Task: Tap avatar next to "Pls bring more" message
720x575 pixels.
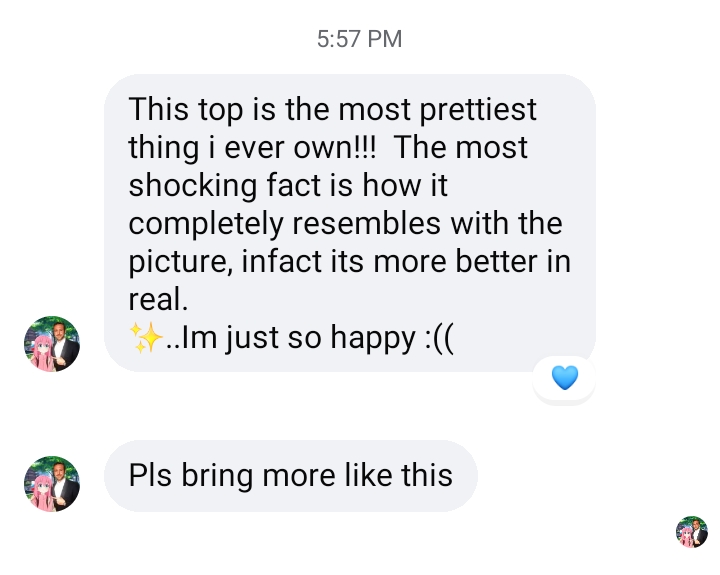Action: point(51,484)
